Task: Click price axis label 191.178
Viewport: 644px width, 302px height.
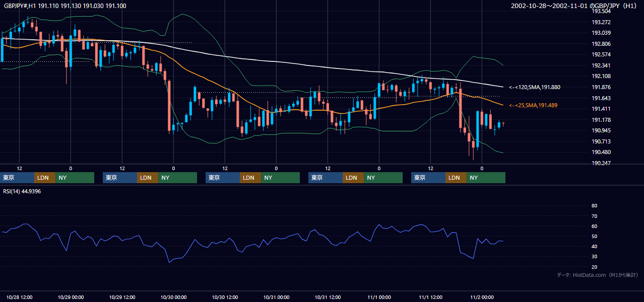Action: tap(601, 120)
